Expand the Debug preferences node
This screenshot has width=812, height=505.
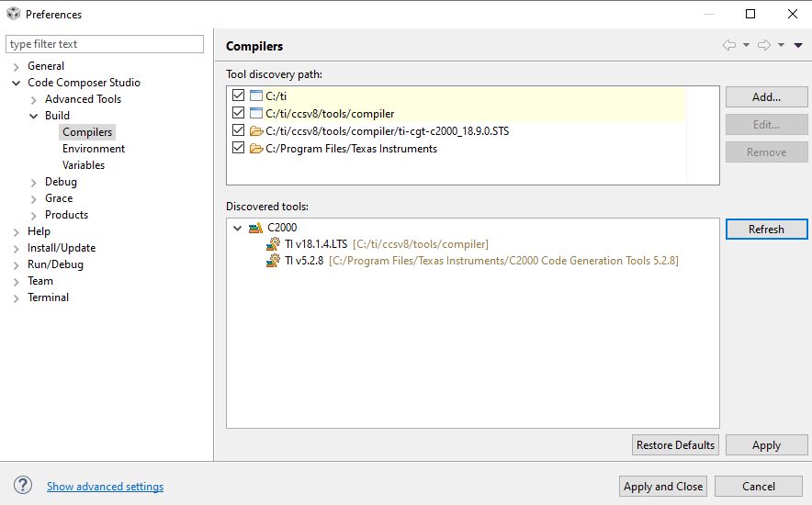point(34,182)
